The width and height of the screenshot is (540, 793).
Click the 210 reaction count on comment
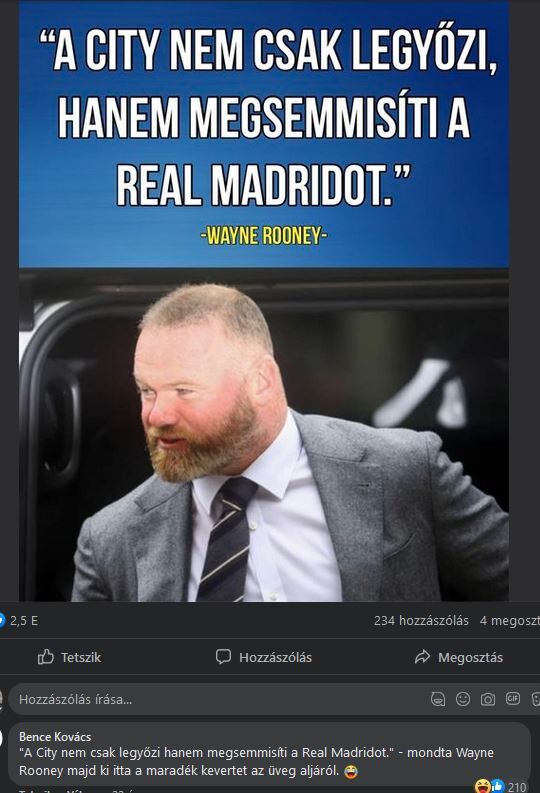(517, 786)
